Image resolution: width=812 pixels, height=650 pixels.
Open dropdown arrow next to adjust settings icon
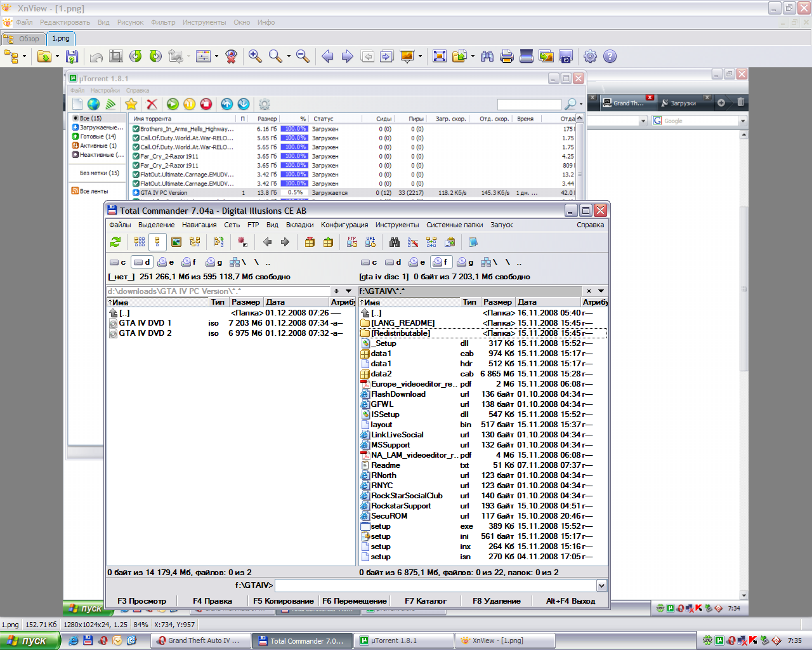coord(216,56)
